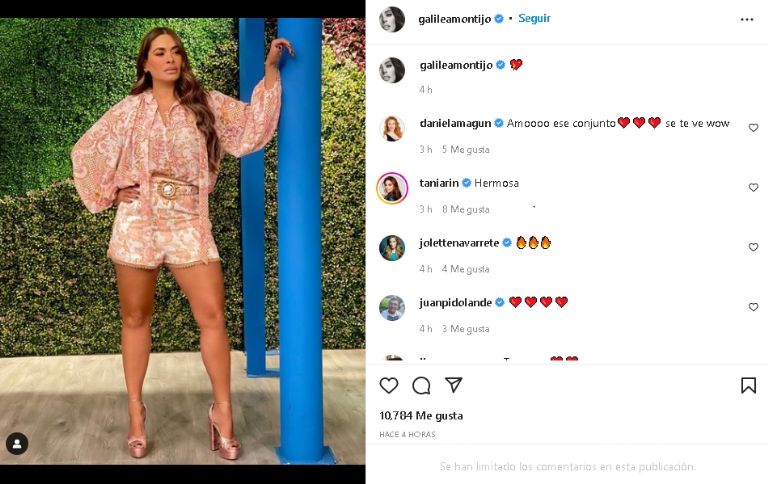Open the three-dot more options menu

point(747,19)
